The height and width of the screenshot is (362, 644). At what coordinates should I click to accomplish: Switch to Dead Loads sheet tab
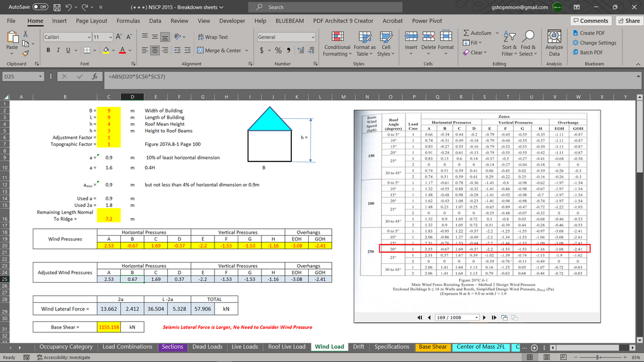[208, 347]
